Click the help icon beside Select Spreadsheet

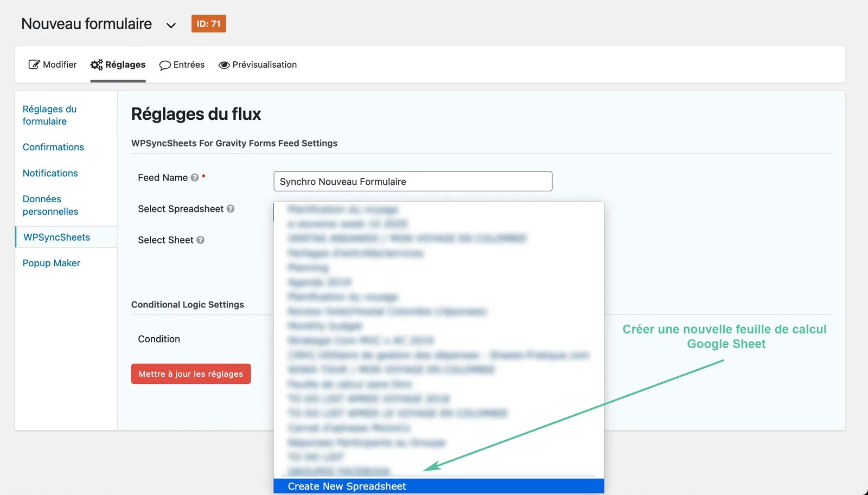[x=232, y=209]
